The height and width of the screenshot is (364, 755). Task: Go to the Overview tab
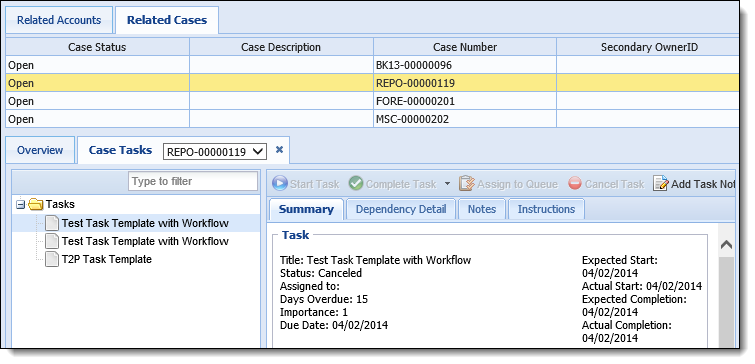40,150
